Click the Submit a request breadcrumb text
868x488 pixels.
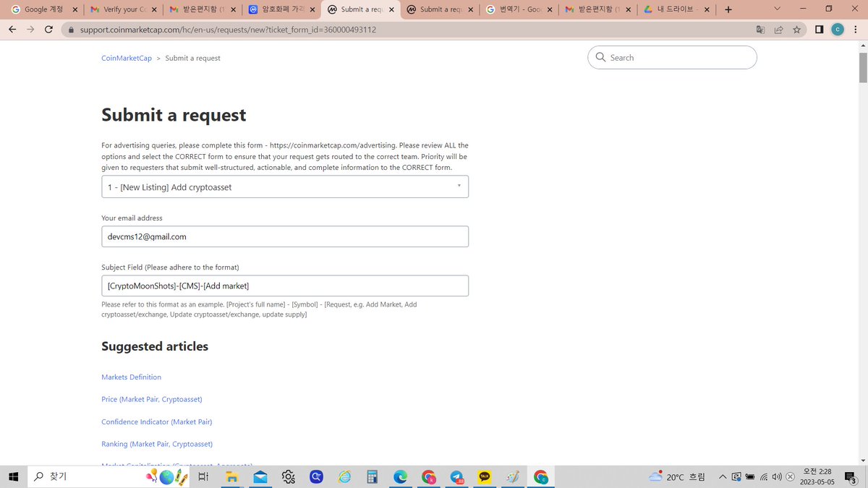pos(192,58)
